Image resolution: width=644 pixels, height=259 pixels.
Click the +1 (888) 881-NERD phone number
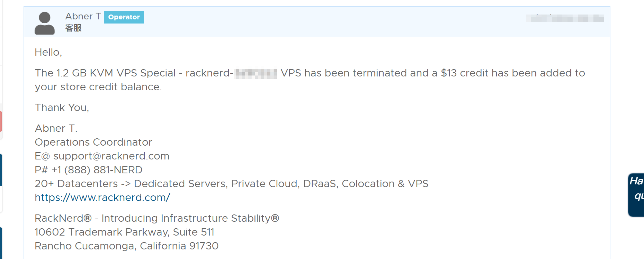point(97,170)
